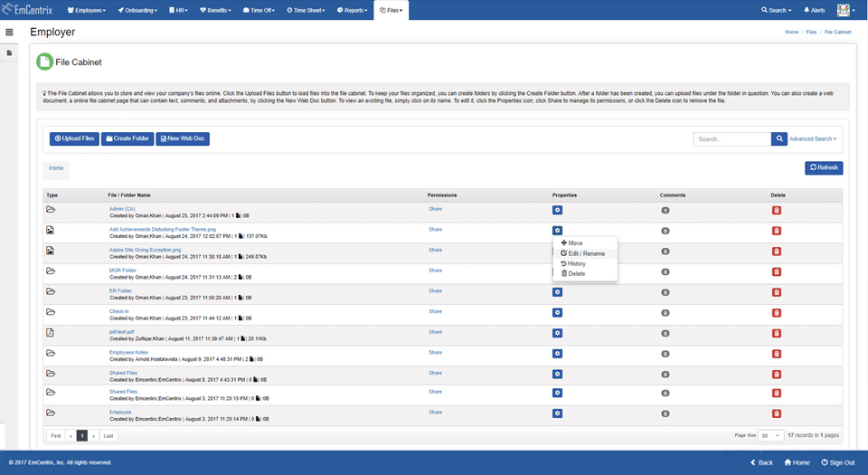Go to Last page in pagination
The width and height of the screenshot is (868, 475).
(108, 436)
